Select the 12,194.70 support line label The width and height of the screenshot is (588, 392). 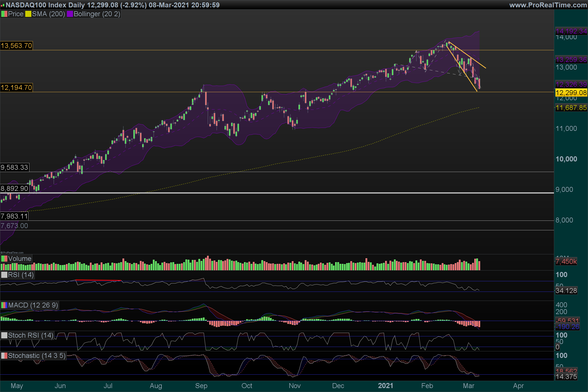coord(16,87)
